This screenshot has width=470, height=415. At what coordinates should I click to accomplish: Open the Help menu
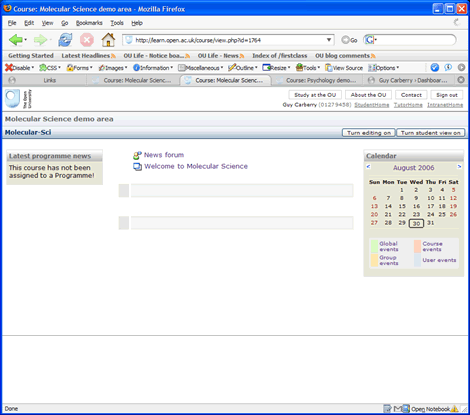coord(137,23)
